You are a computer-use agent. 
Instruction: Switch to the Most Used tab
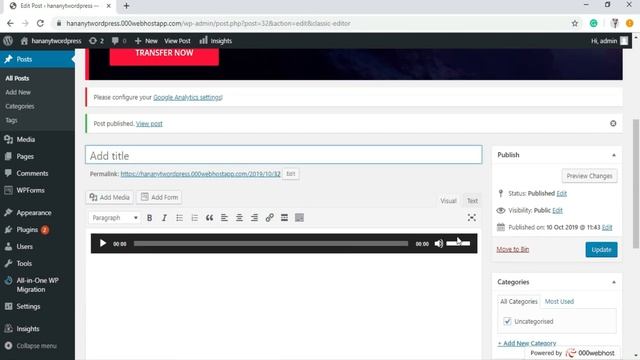pyautogui.click(x=559, y=302)
